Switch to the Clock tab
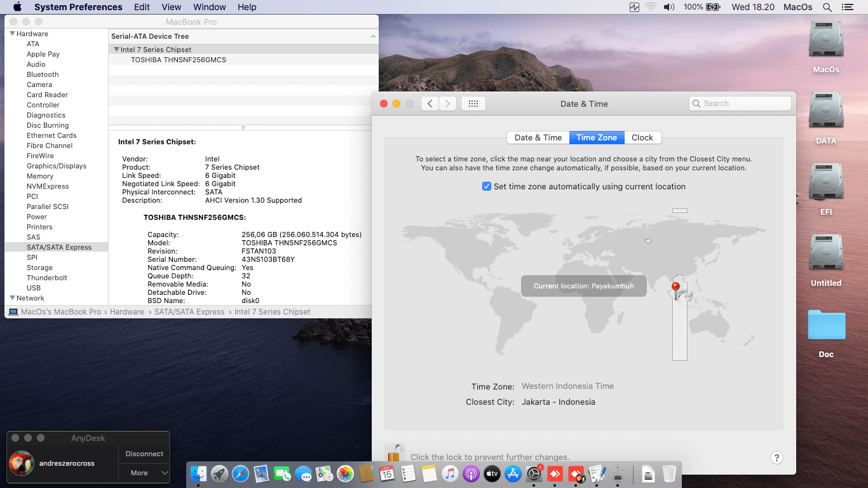 tap(642, 138)
